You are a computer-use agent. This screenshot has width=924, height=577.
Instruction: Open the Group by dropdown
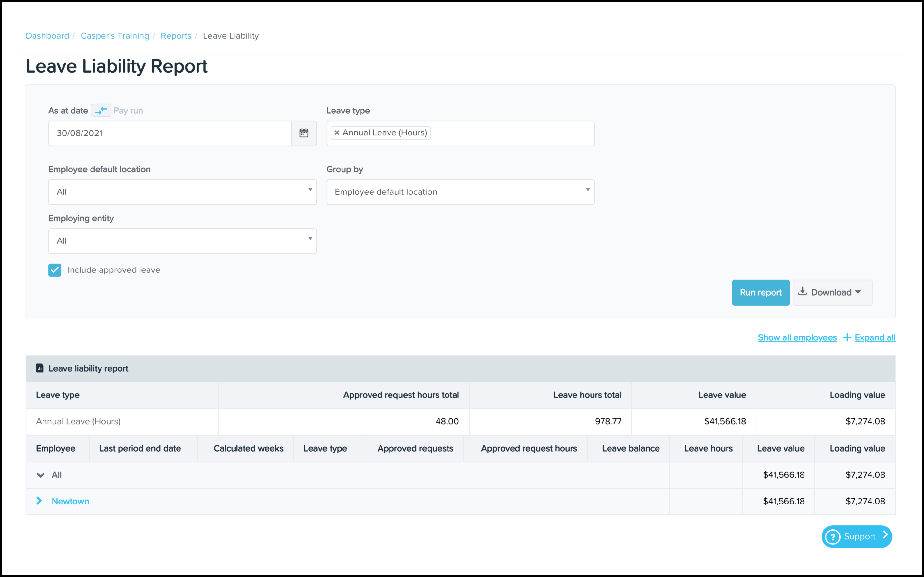tap(460, 192)
